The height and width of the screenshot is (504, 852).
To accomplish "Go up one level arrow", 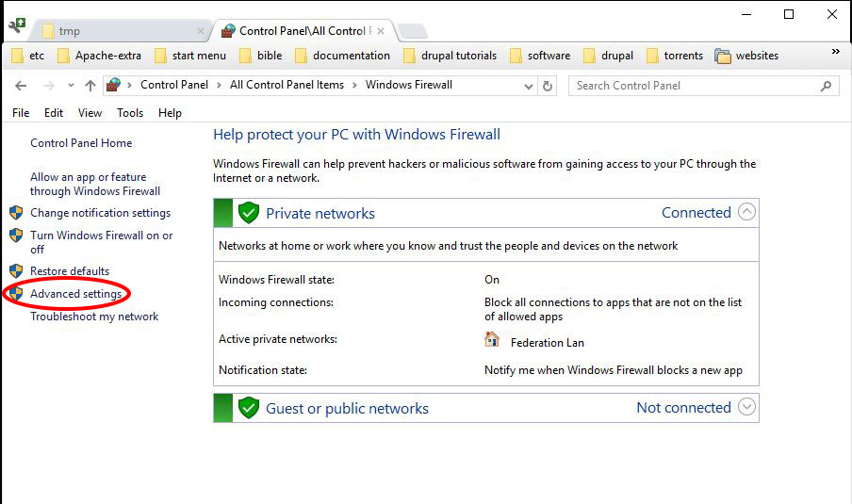I will (90, 86).
